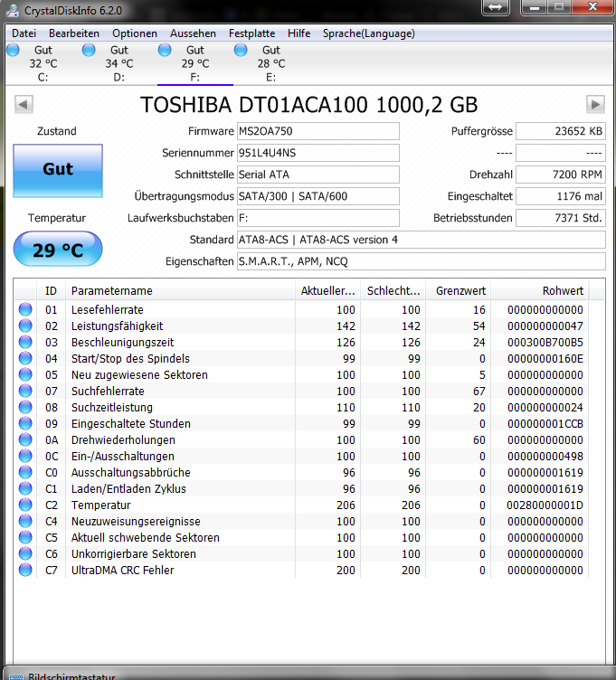This screenshot has width=616, height=680.
Task: Click raw value 000000000498
Action: click(545, 456)
